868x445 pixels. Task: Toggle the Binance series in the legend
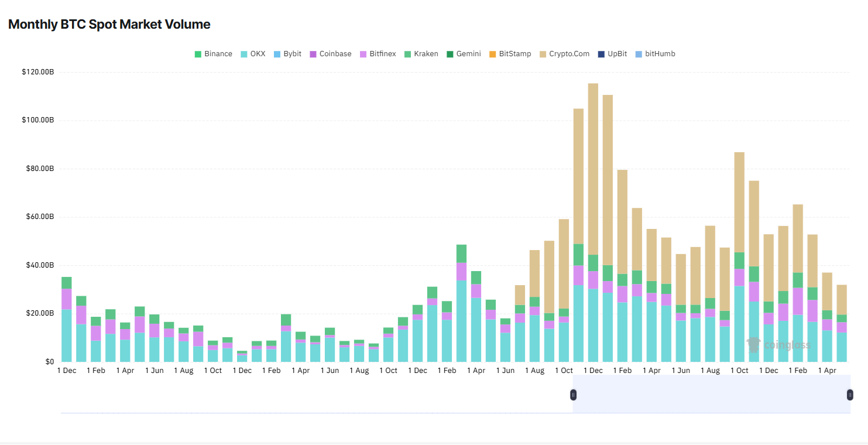(214, 54)
